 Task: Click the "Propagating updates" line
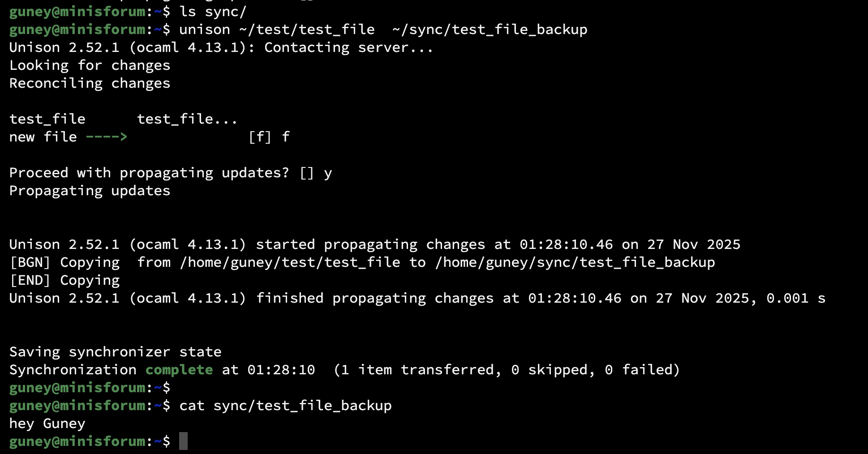90,191
